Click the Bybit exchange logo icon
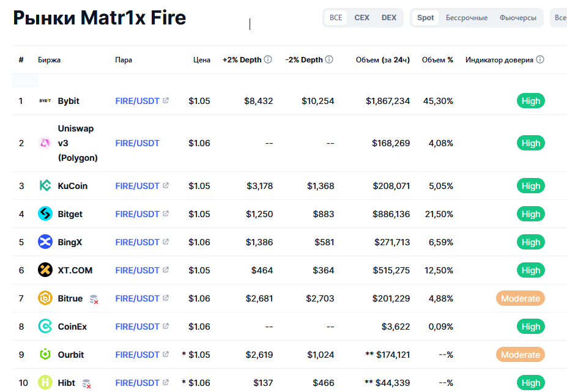 (45, 101)
